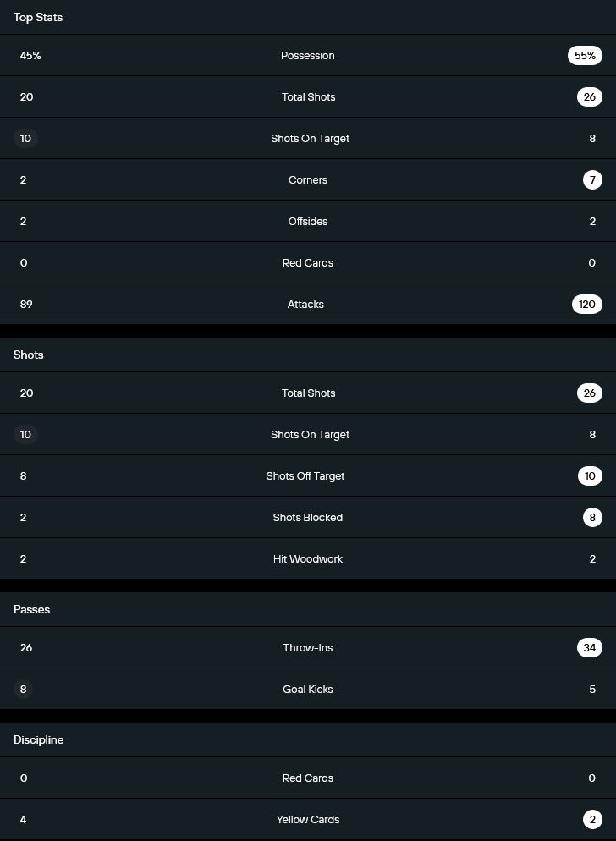
Task: Click the Shots Off Target label
Action: pos(305,476)
